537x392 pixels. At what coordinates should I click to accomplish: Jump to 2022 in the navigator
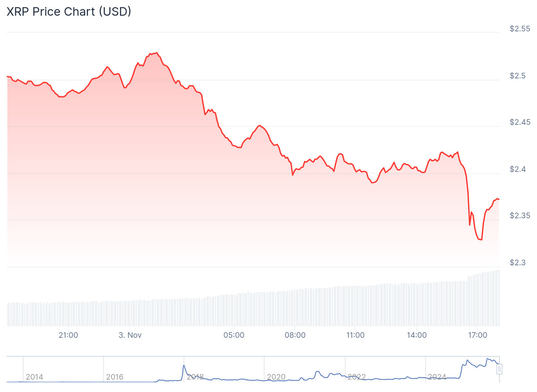(357, 377)
